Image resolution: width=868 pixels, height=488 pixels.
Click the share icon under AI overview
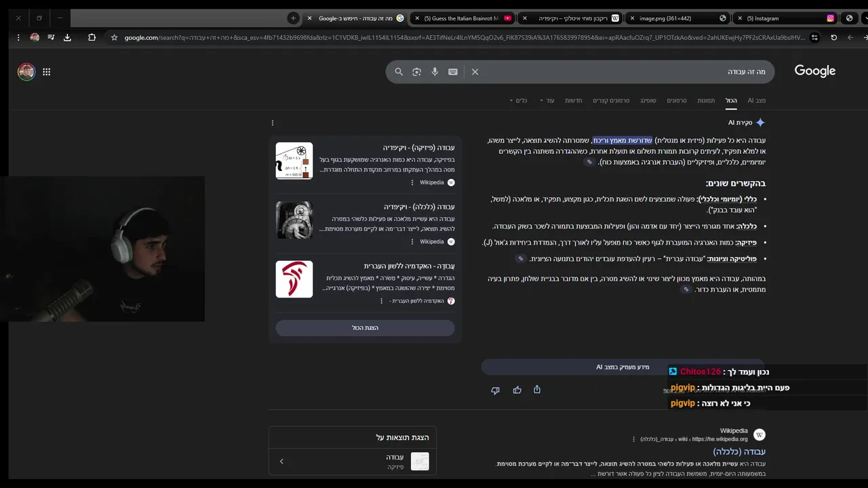pyautogui.click(x=537, y=390)
